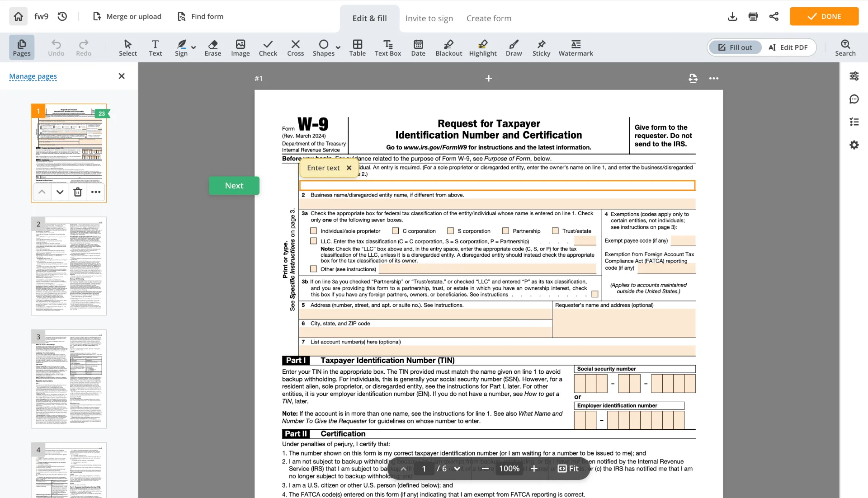Image resolution: width=868 pixels, height=498 pixels.
Task: Move page 1 up arrow
Action: pyautogui.click(x=42, y=192)
